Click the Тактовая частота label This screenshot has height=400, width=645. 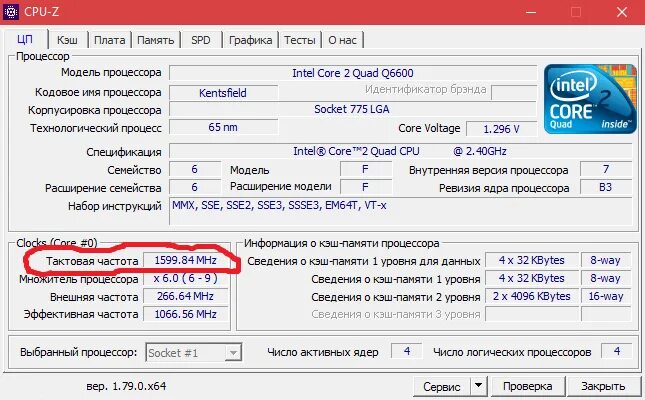92,261
